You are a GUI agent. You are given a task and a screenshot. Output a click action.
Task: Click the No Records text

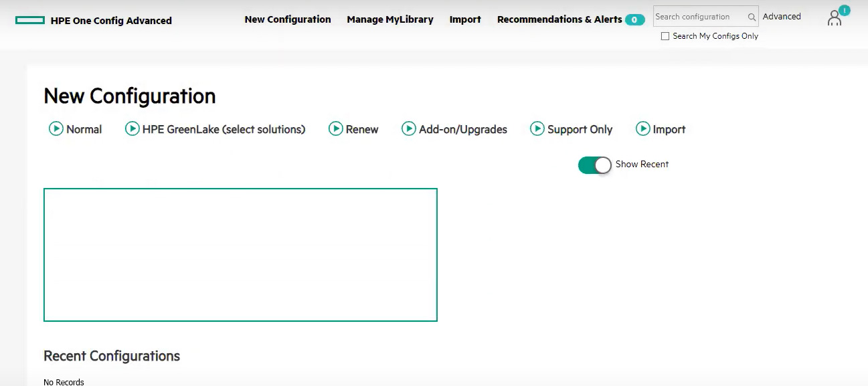coord(64,382)
